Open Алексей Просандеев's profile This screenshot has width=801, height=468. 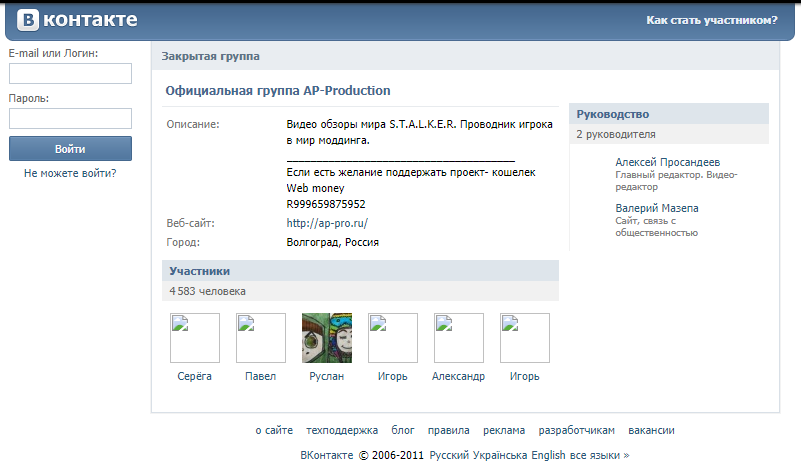point(667,162)
